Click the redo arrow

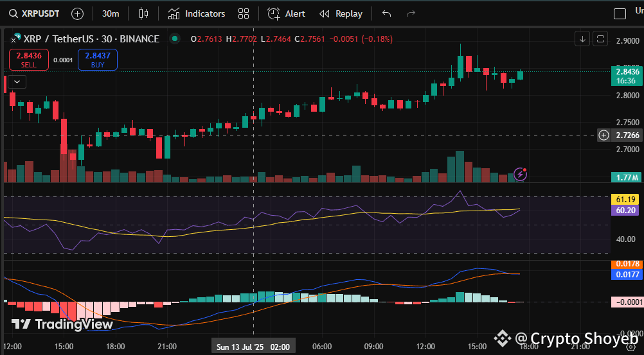(411, 13)
